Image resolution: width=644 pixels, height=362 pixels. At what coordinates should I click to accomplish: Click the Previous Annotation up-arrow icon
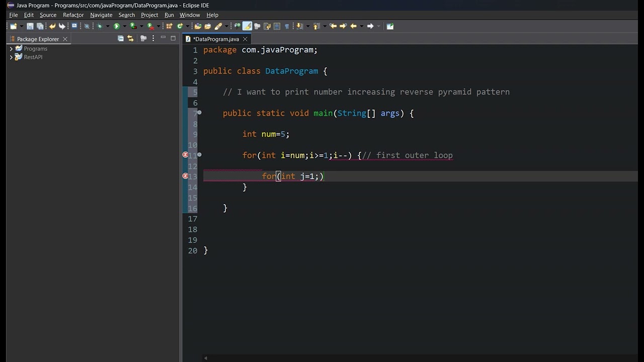pyautogui.click(x=316, y=26)
